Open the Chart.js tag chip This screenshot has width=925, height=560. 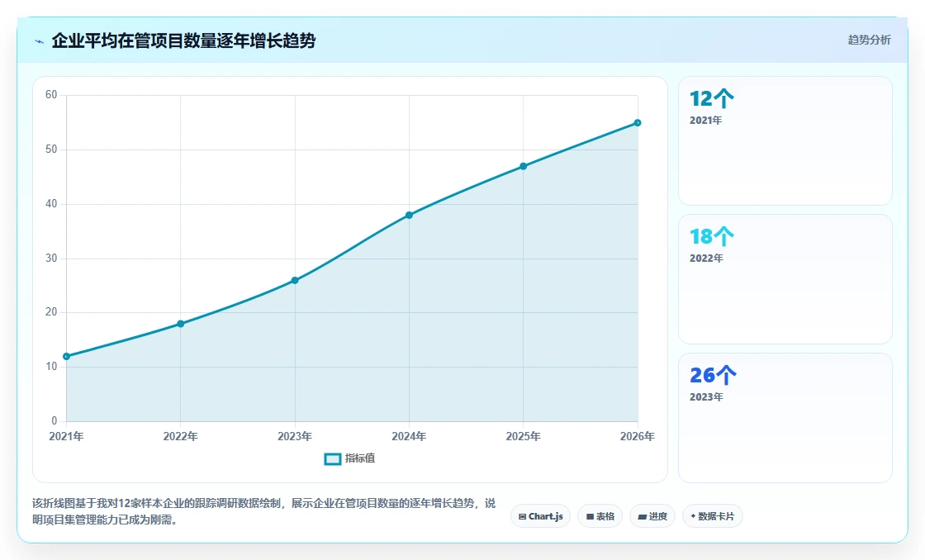[540, 516]
